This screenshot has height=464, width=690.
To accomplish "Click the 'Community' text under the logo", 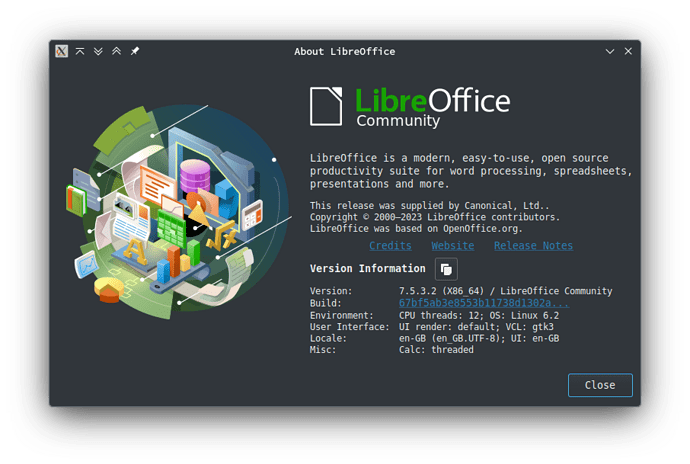I will click(398, 121).
